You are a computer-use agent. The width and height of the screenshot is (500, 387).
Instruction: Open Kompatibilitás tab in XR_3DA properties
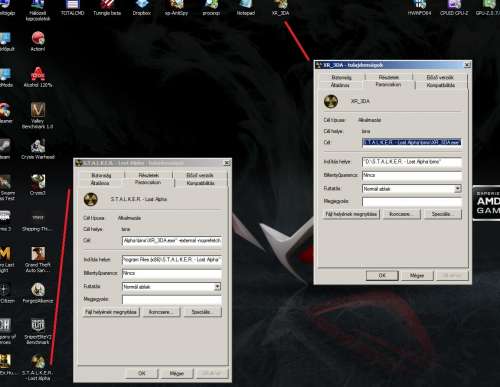[x=441, y=85]
